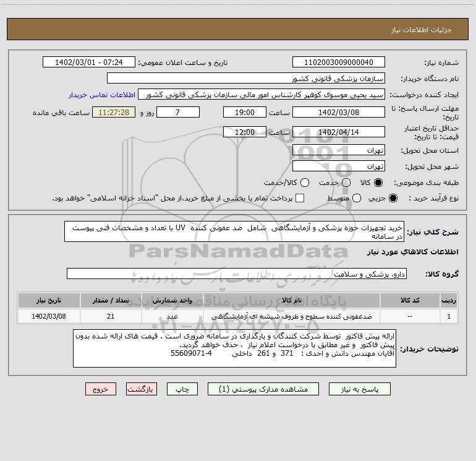476x461 pixels.
Task: Click the buyer notes text area
Action: pyautogui.click(x=235, y=348)
